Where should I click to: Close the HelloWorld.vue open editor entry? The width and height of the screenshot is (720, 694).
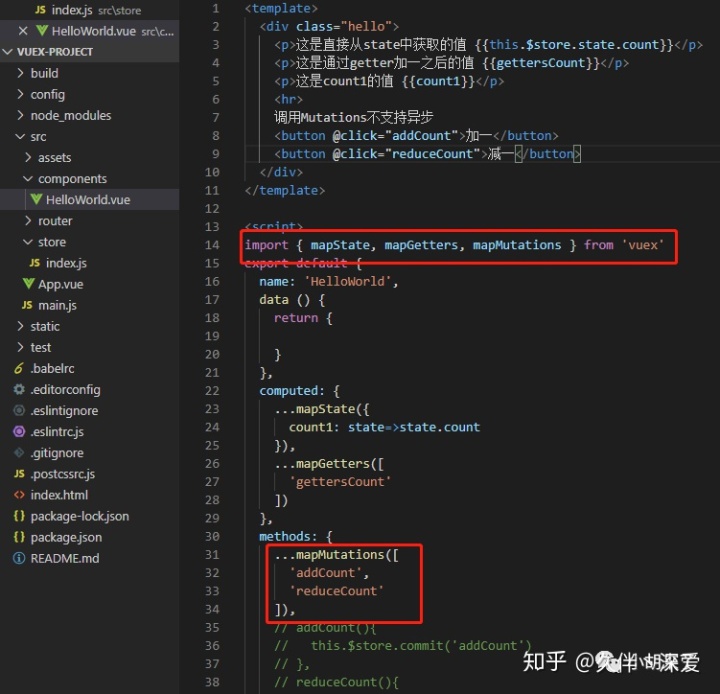pyautogui.click(x=23, y=31)
